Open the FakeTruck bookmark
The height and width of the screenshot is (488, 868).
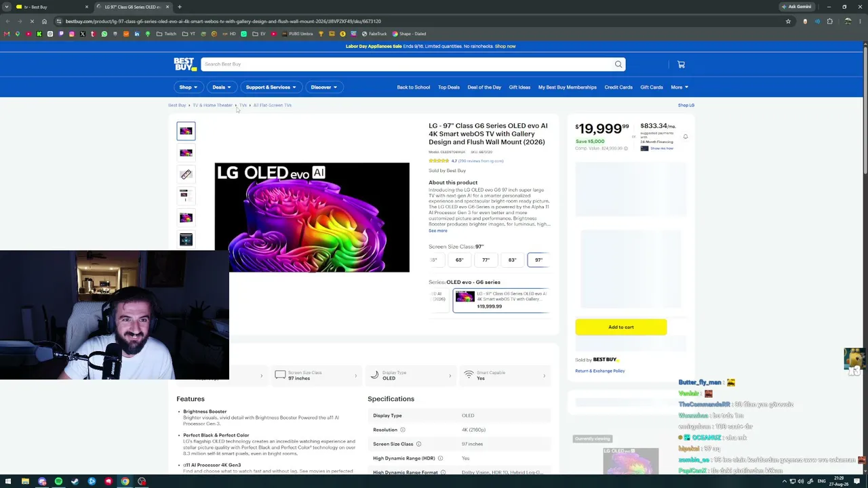[x=374, y=34]
